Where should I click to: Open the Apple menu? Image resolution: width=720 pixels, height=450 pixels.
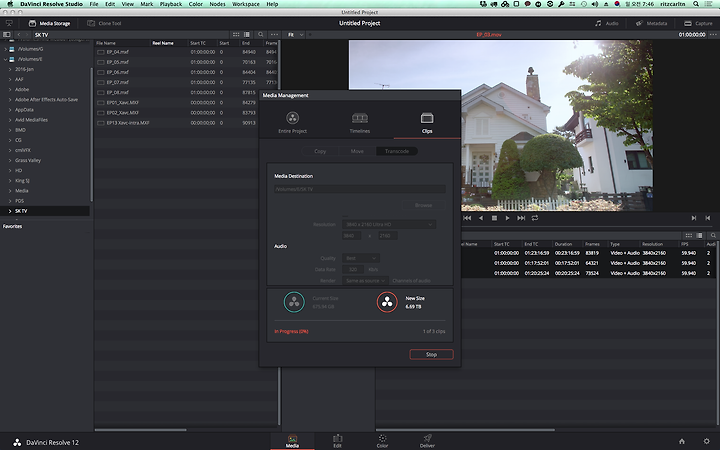10,4
